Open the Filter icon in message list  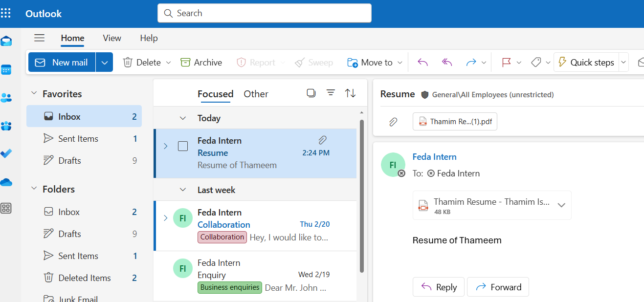pos(331,93)
